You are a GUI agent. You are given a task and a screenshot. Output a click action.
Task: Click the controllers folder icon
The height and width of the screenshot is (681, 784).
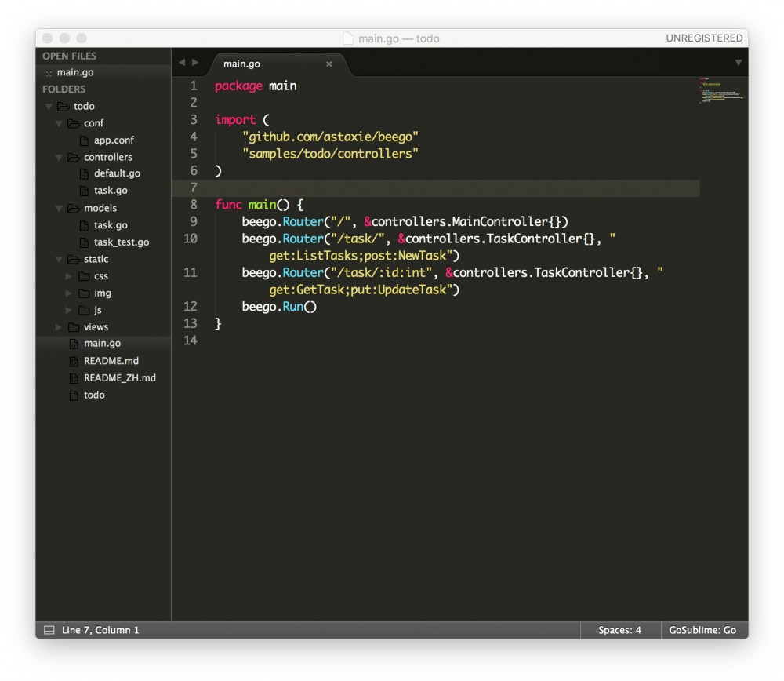tap(74, 158)
